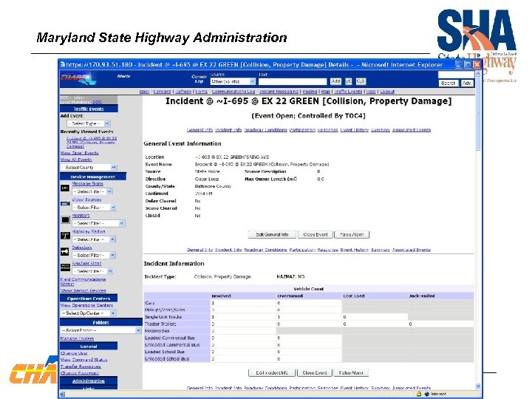Open the Manage Folders link
Screen dimensions: 532x399
pos(77,338)
